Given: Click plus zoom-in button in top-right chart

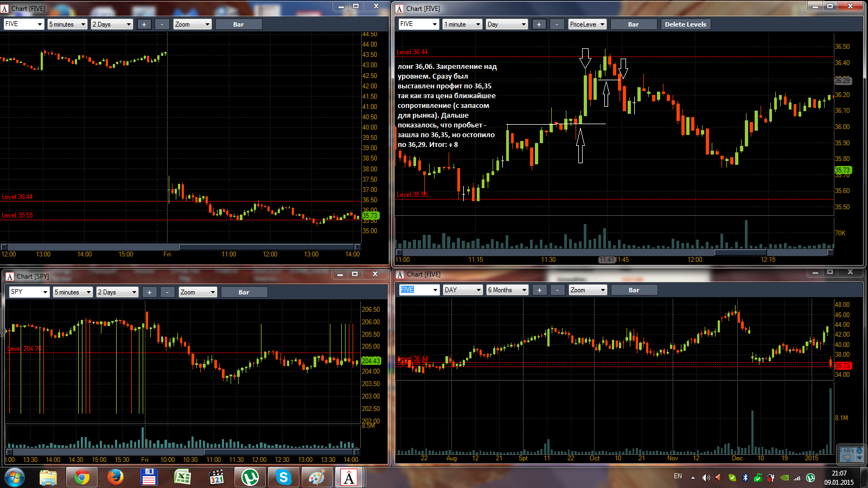Looking at the screenshot, I should click(539, 24).
